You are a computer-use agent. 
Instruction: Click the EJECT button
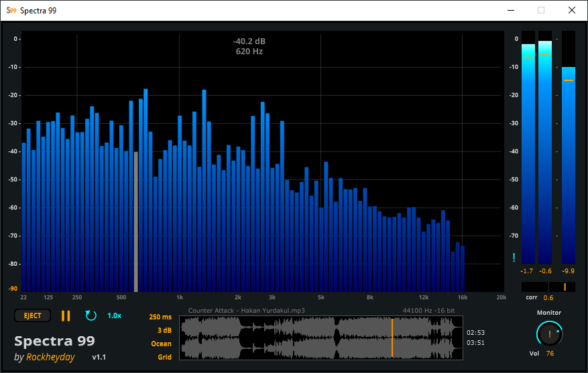click(32, 315)
